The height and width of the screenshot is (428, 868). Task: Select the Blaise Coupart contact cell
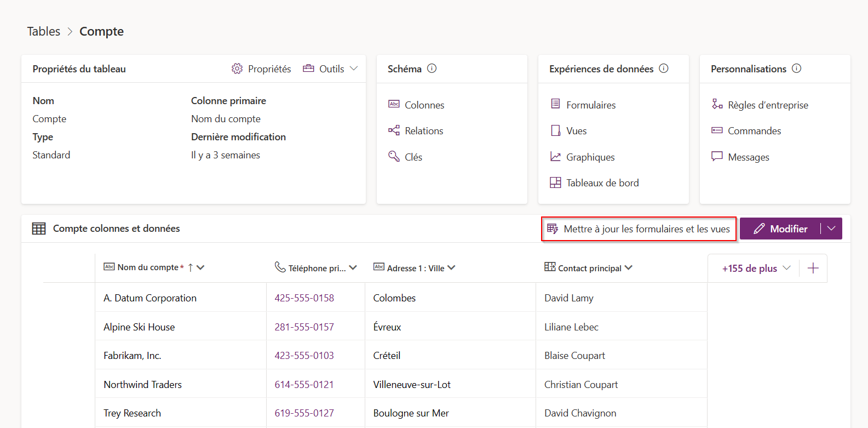click(622, 355)
